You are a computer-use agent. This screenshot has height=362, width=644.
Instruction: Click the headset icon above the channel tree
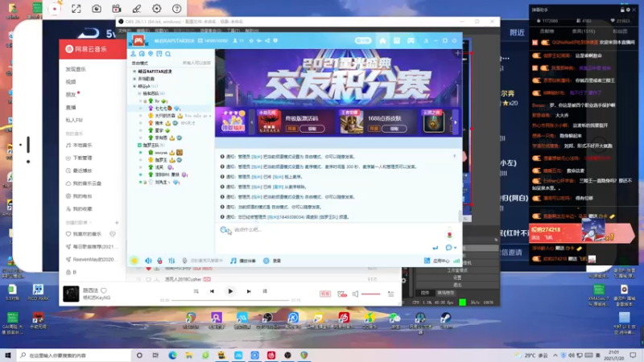(x=142, y=54)
